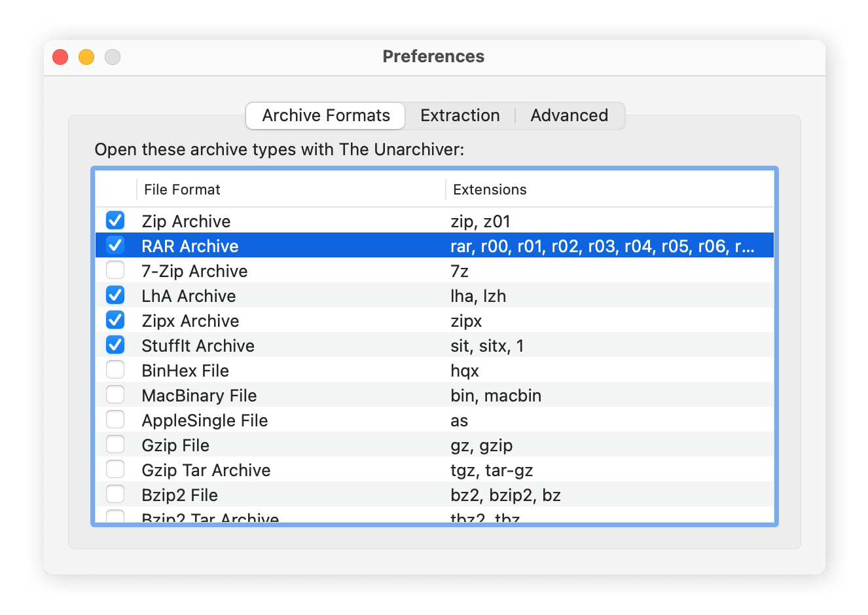Enable the MacBinary File checkbox
The image size is (868, 615).
(x=115, y=394)
